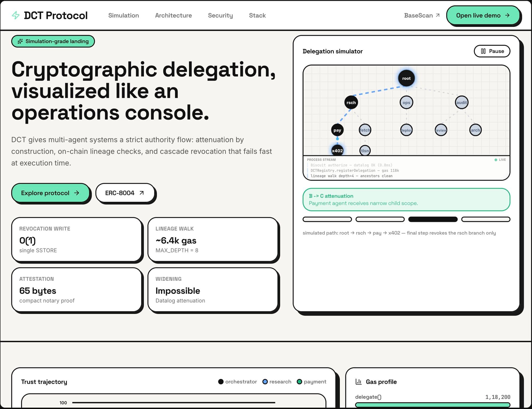Open the ERC-8004 external link button

[125, 193]
